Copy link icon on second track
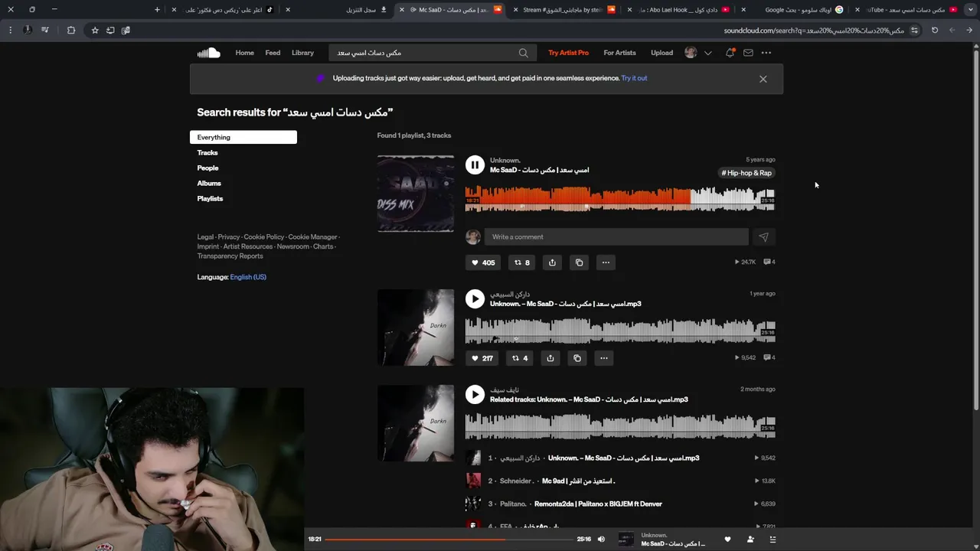 point(577,358)
